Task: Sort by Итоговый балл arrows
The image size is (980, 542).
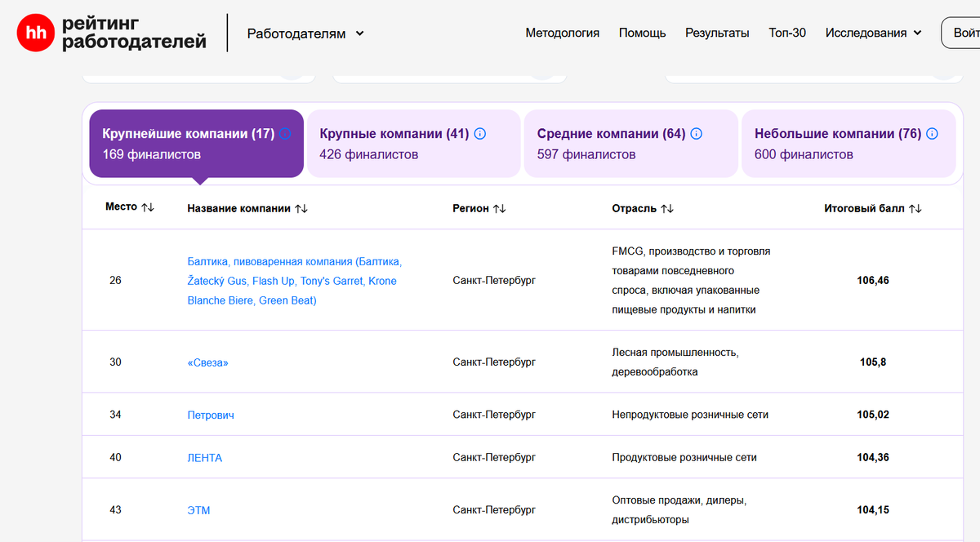Action: [x=915, y=209]
